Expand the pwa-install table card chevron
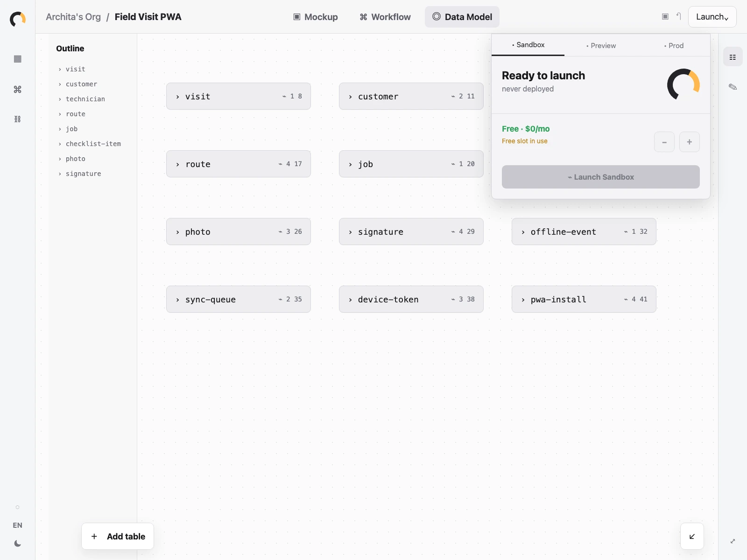 tap(523, 300)
